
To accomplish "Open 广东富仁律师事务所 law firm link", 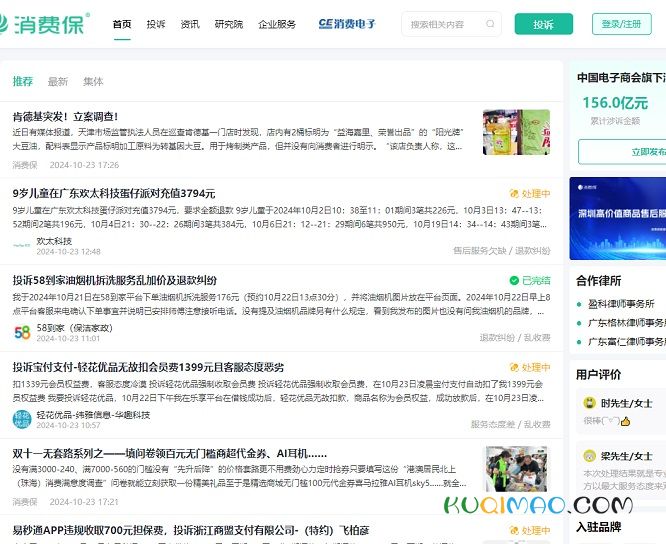I will tap(627, 342).
